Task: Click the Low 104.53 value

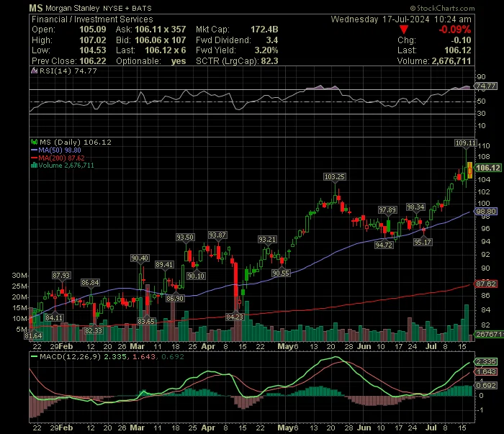Action: (93, 50)
